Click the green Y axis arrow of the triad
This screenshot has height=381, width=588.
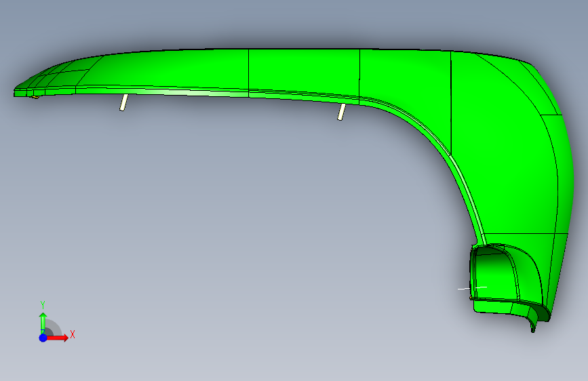click(x=43, y=323)
